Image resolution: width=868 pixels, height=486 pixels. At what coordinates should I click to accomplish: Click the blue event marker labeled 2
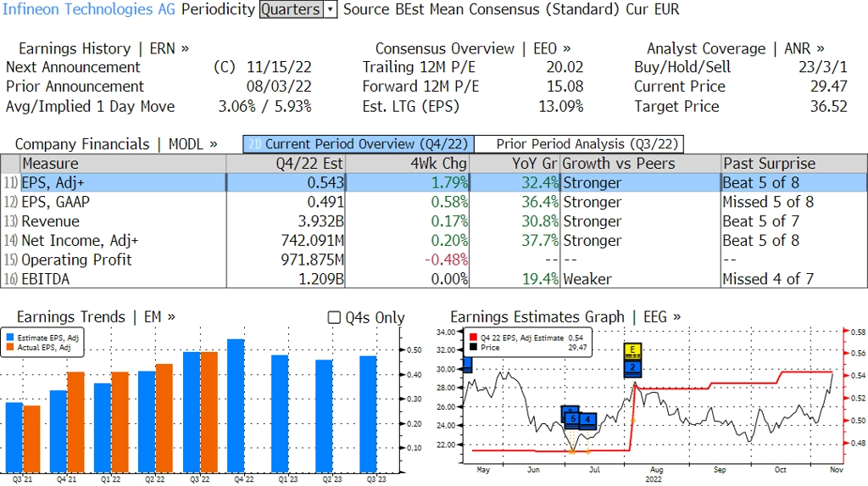pyautogui.click(x=632, y=367)
